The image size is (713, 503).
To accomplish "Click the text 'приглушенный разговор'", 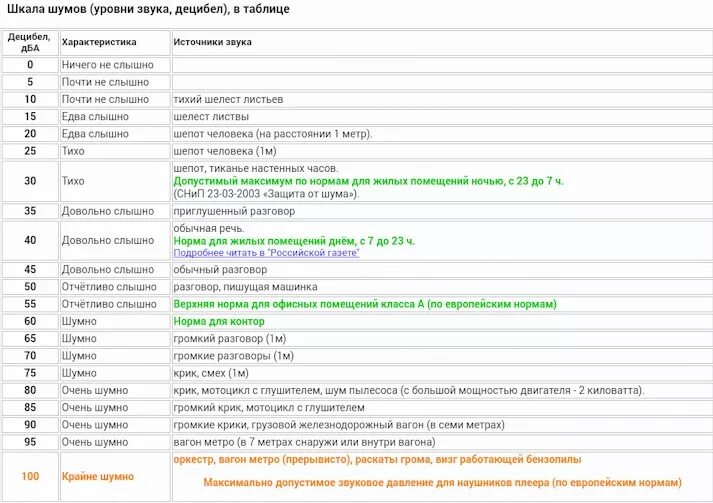I will click(234, 211).
